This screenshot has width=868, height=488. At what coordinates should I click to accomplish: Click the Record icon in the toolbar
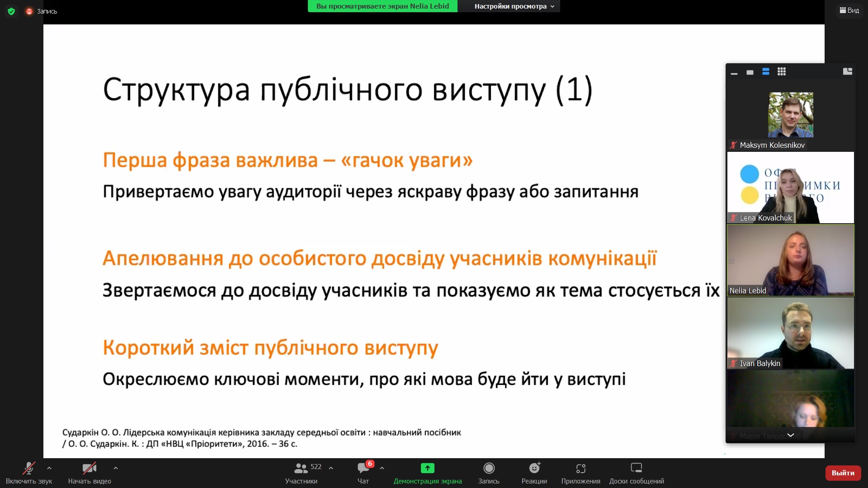coord(489,468)
